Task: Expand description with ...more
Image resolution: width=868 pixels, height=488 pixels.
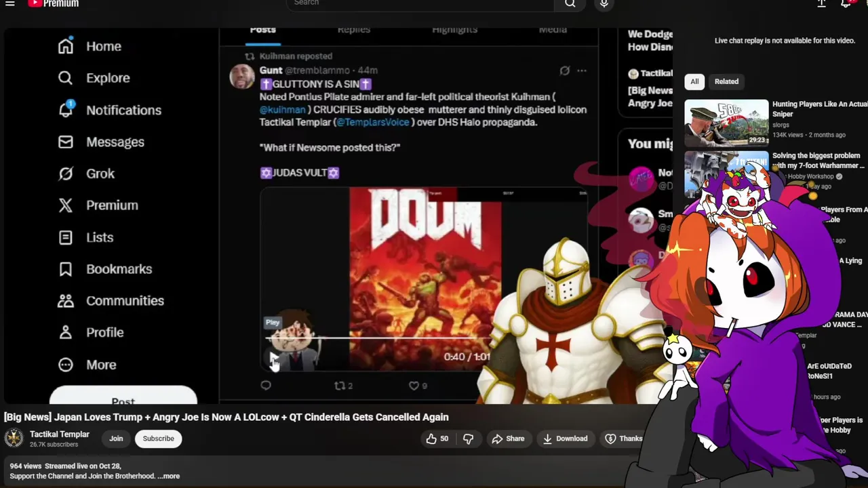Action: coord(169,476)
